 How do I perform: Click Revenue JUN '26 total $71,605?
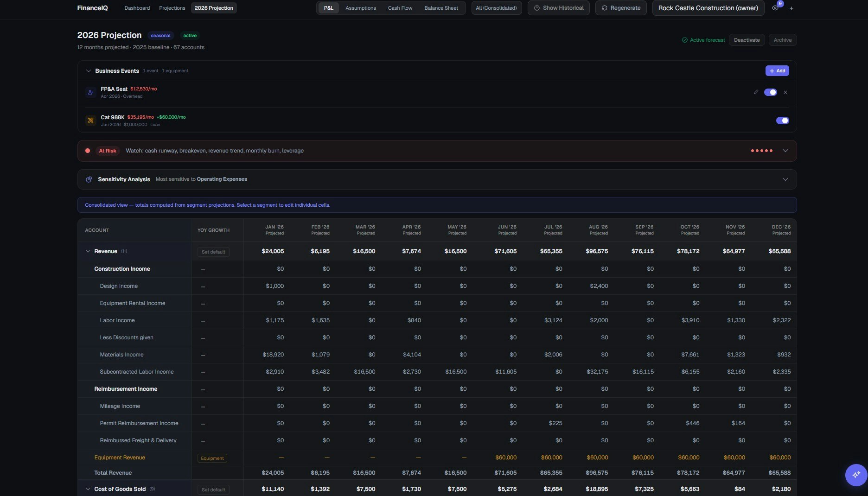coord(505,251)
